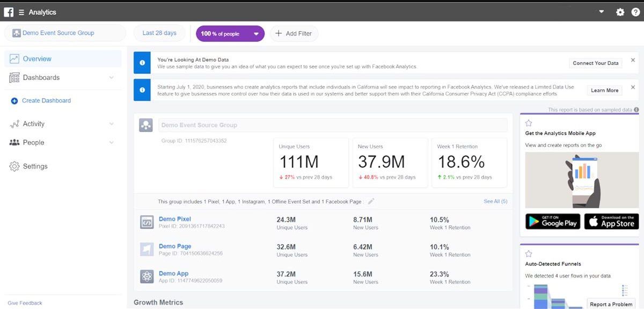
Task: Click the Connect Your Data button
Action: (595, 63)
